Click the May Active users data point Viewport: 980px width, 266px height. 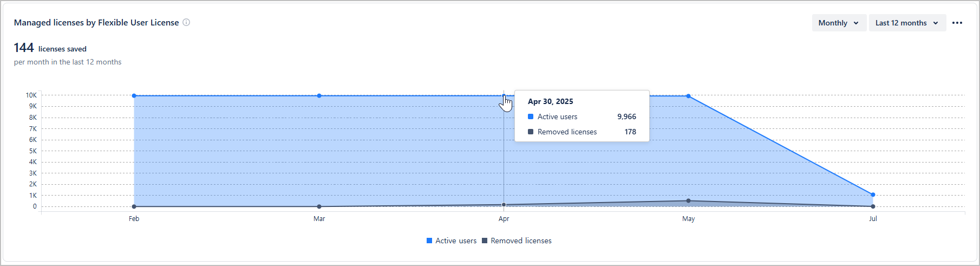tap(689, 96)
